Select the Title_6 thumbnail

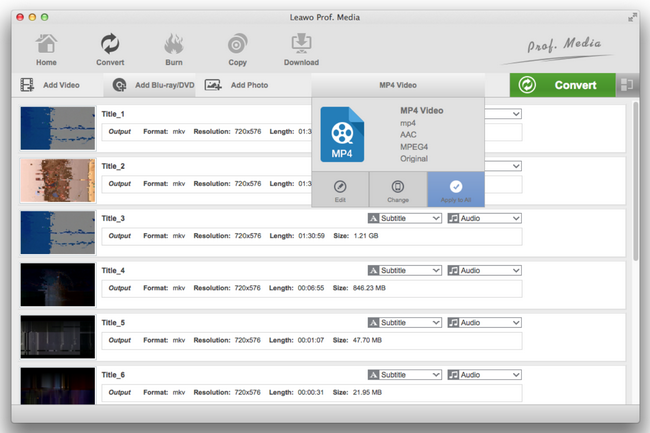pyautogui.click(x=57, y=388)
